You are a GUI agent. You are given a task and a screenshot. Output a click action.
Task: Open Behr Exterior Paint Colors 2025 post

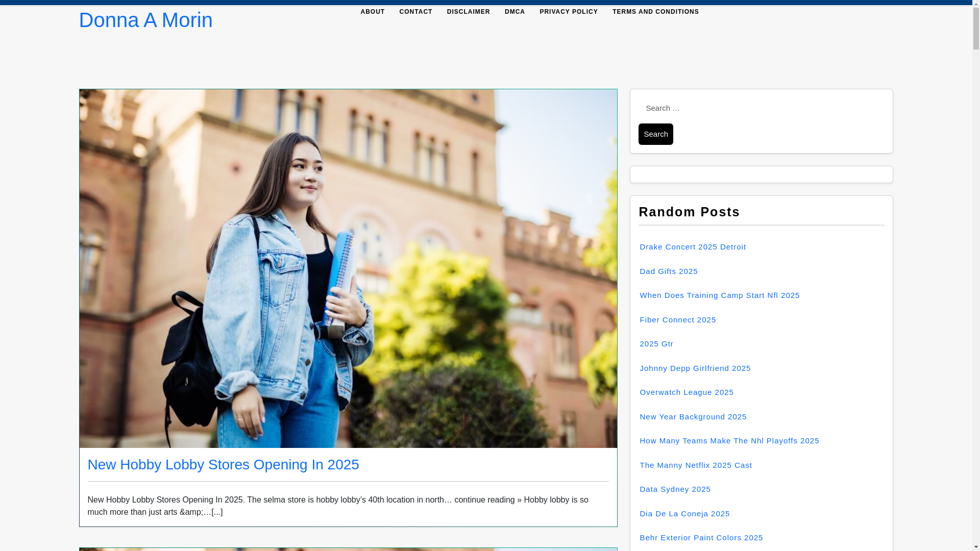[x=701, y=538]
